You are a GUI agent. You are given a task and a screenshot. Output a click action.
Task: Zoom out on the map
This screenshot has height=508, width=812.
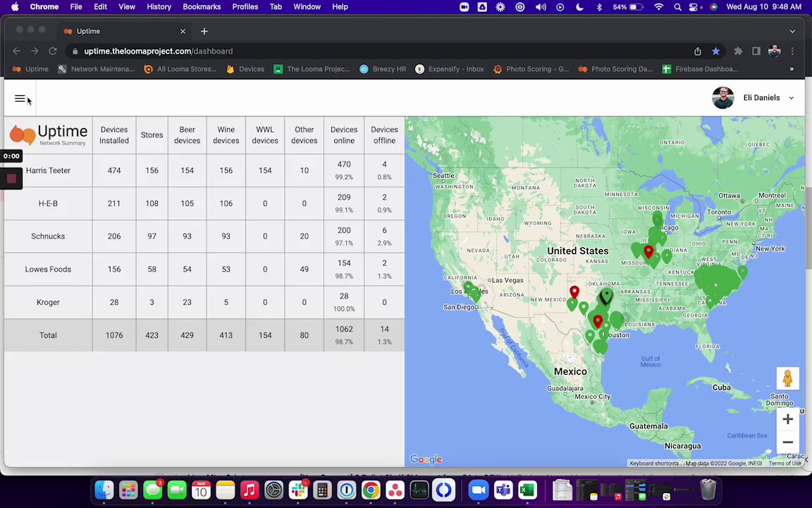click(787, 442)
